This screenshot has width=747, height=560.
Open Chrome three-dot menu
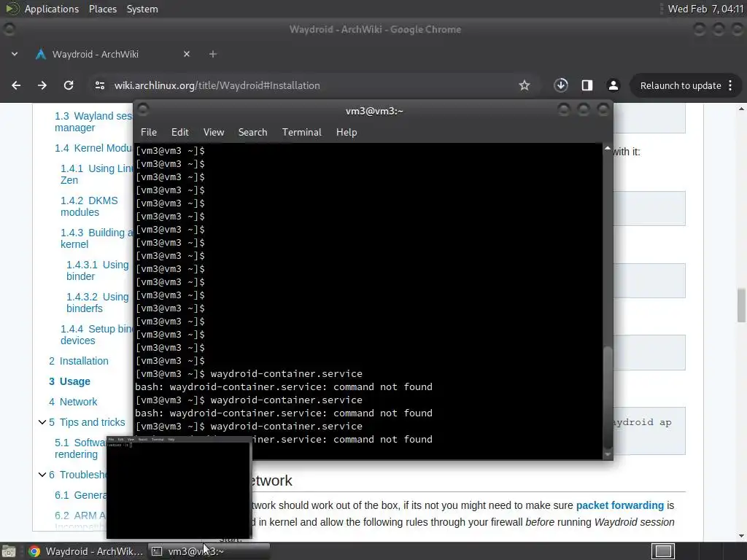[730, 85]
